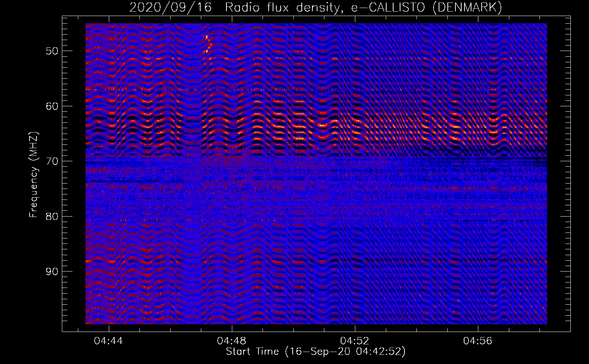Image resolution: width=589 pixels, height=364 pixels.
Task: Click the 90 frequency tick label
Action: tap(52, 272)
